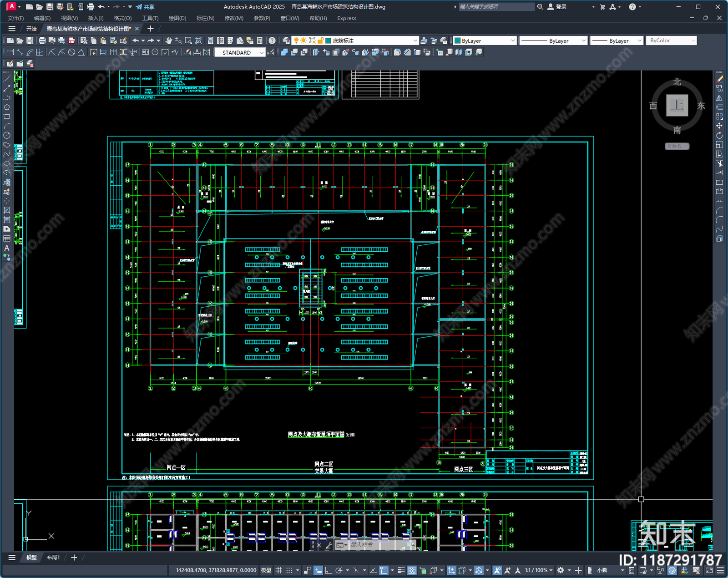Image resolution: width=728 pixels, height=578 pixels.
Task: Open the 标注(N) menu
Action: pos(205,18)
